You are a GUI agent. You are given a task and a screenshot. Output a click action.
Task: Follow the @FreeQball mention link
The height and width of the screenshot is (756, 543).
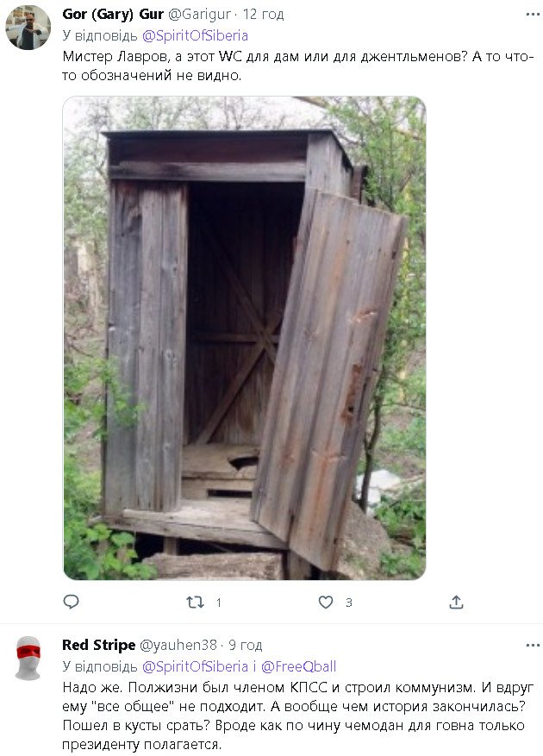298,666
